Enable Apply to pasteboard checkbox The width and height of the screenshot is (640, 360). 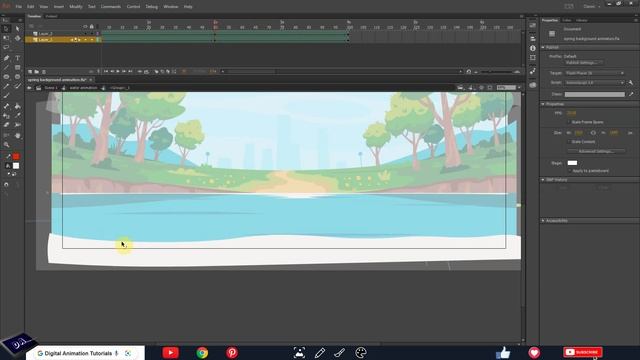point(570,171)
